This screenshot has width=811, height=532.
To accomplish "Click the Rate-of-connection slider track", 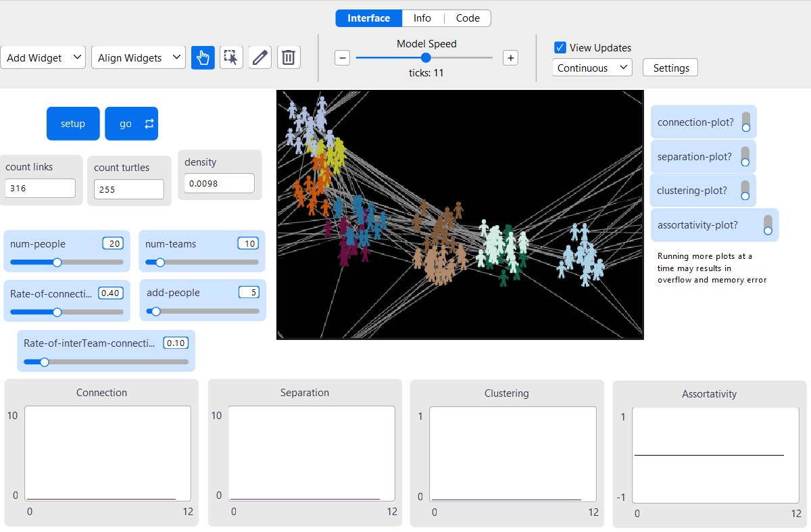I will [67, 312].
